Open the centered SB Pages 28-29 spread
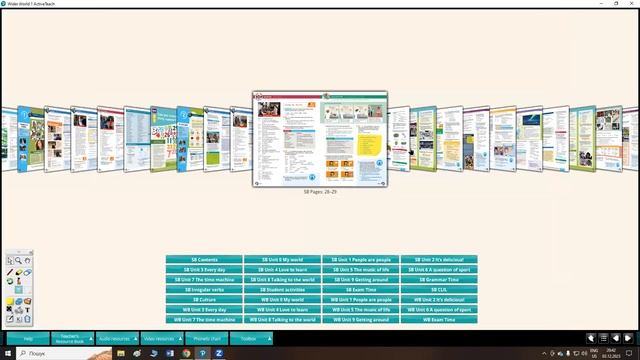 320,139
